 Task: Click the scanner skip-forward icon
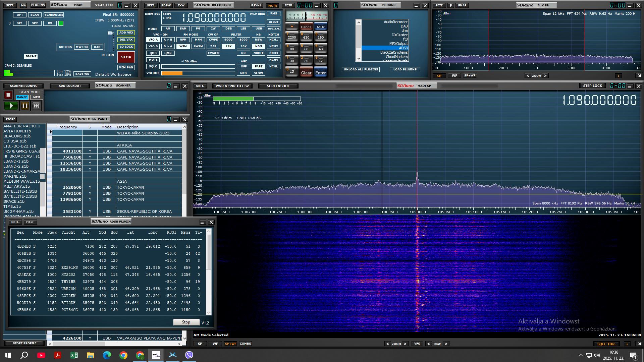[x=36, y=106]
